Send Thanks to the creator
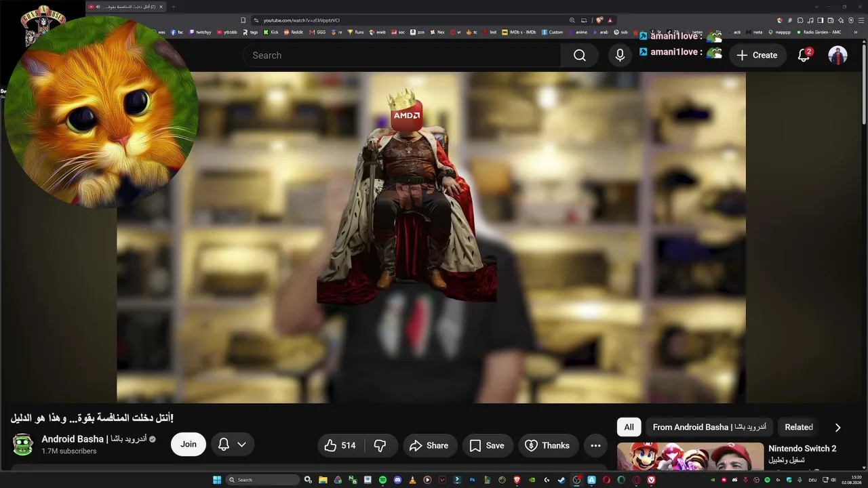868x488 pixels. coord(548,445)
